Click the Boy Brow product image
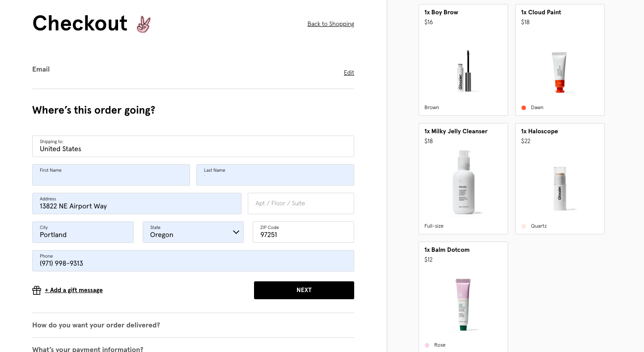Image resolution: width=644 pixels, height=352 pixels. (464, 71)
